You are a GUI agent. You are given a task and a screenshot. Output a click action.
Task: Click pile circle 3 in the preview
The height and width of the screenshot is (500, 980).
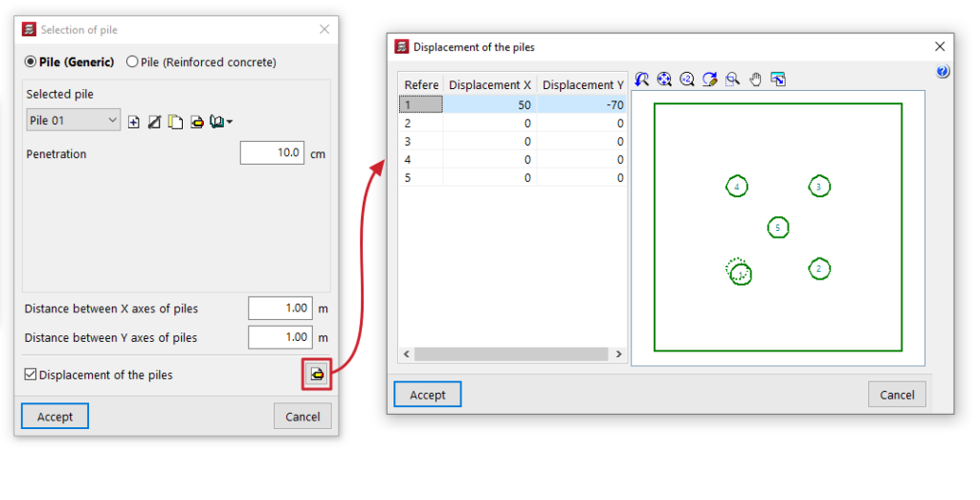point(819,187)
